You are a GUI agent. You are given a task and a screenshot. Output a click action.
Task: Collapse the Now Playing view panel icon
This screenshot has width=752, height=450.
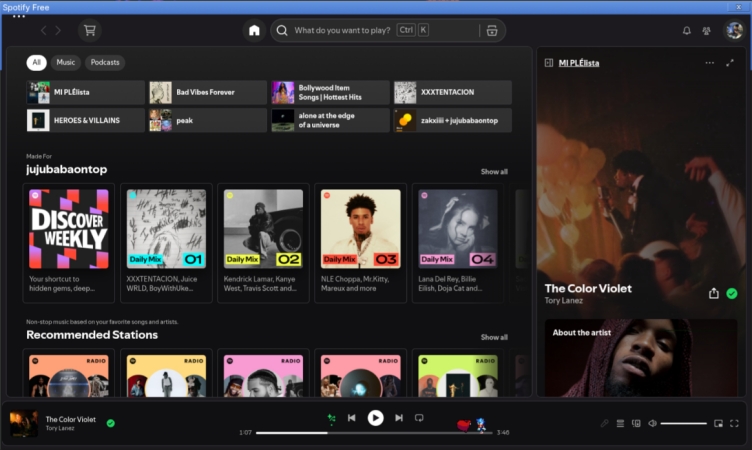(549, 63)
